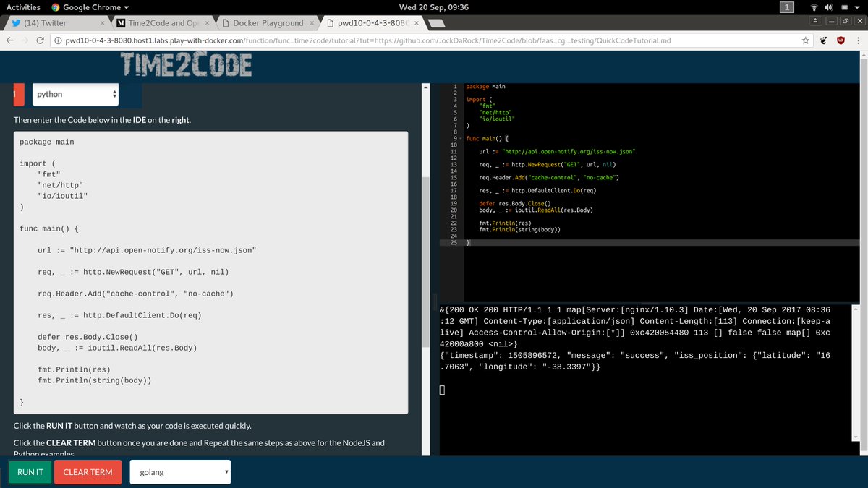Viewport: 868px width, 488px height.
Task: Click the volume speaker icon
Action: pos(830,7)
